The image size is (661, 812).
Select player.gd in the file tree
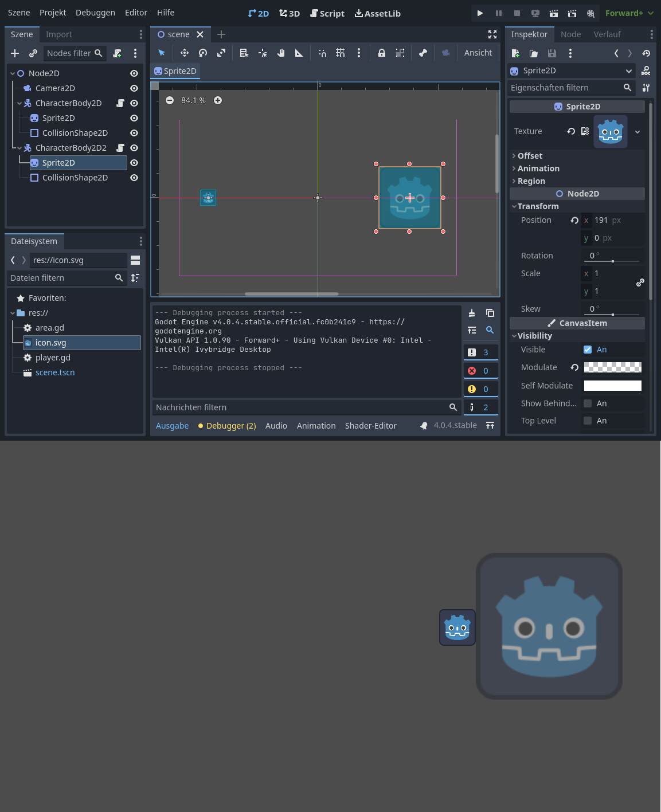53,358
